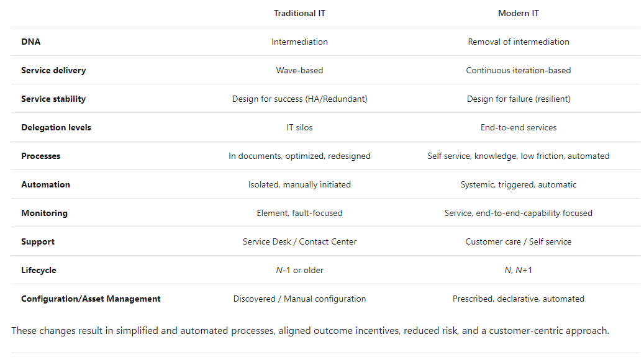The width and height of the screenshot is (644, 360).
Task: Select the N, N+1 lifecycle cell
Action: pyautogui.click(x=518, y=270)
